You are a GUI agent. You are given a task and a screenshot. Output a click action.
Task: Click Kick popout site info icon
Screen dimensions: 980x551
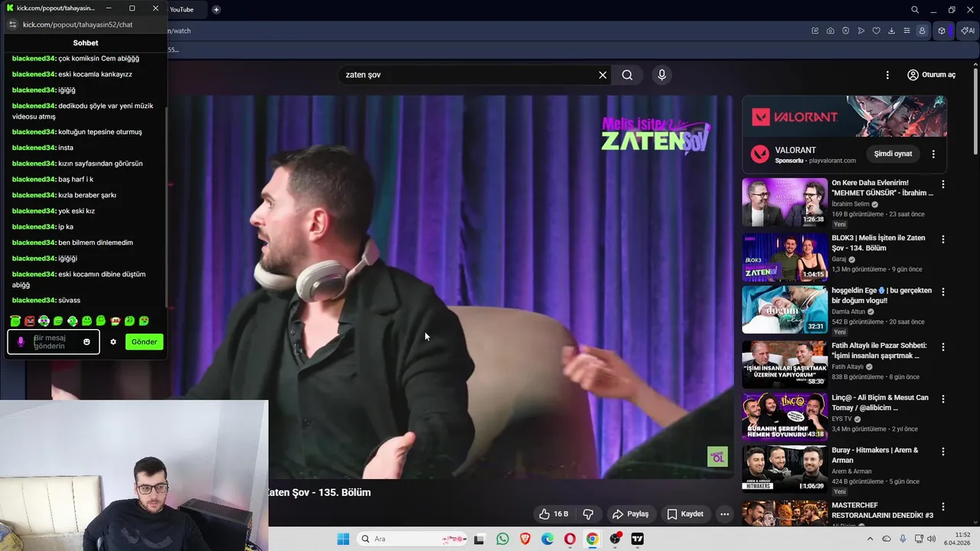pos(12,24)
